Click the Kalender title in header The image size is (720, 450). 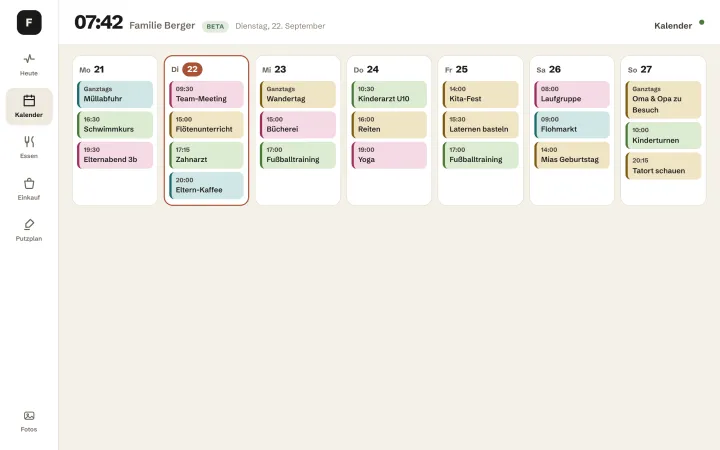click(x=673, y=26)
